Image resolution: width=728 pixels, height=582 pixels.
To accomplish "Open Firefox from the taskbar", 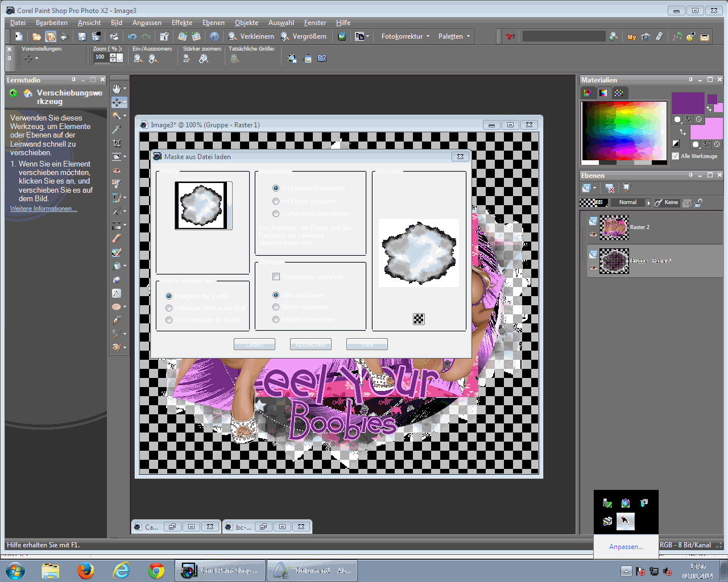I will click(x=86, y=570).
